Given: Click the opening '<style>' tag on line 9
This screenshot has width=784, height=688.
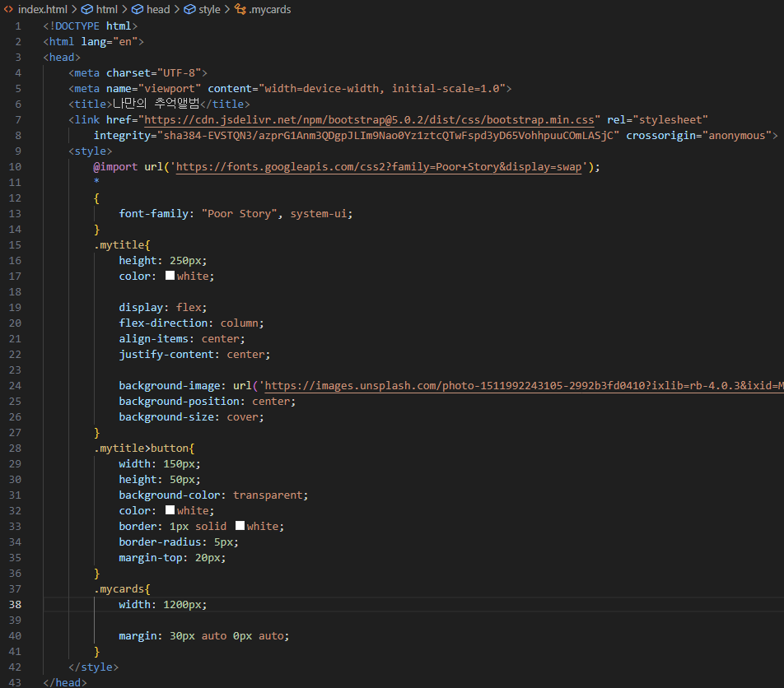Looking at the screenshot, I should (90, 151).
